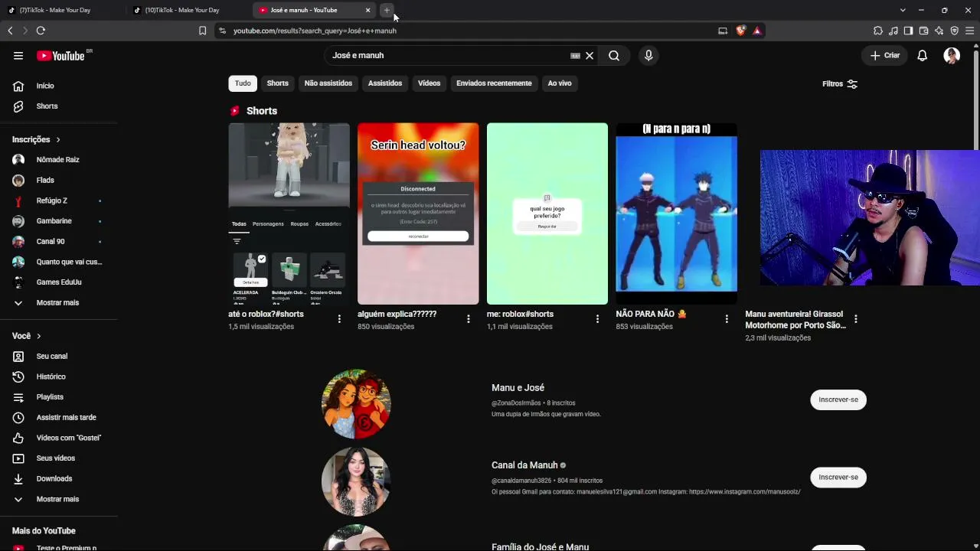Switch to the (10)TikTok browser tab

click(188, 10)
